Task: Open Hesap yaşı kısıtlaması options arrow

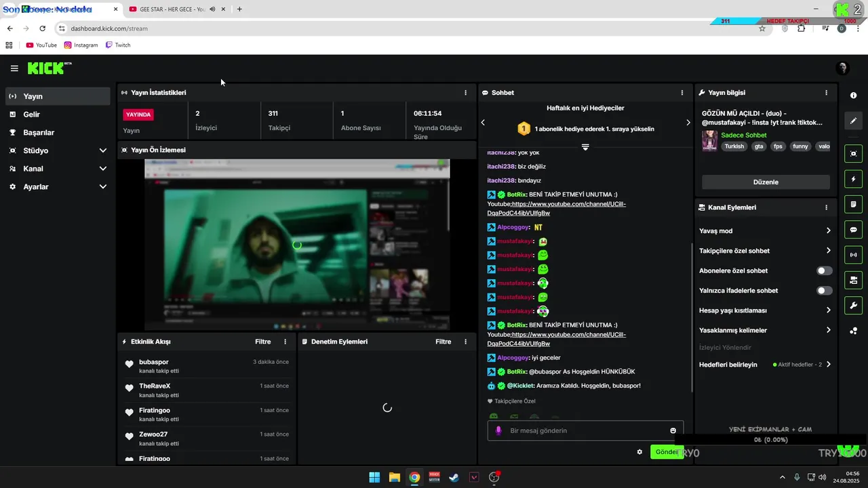Action: tap(828, 310)
